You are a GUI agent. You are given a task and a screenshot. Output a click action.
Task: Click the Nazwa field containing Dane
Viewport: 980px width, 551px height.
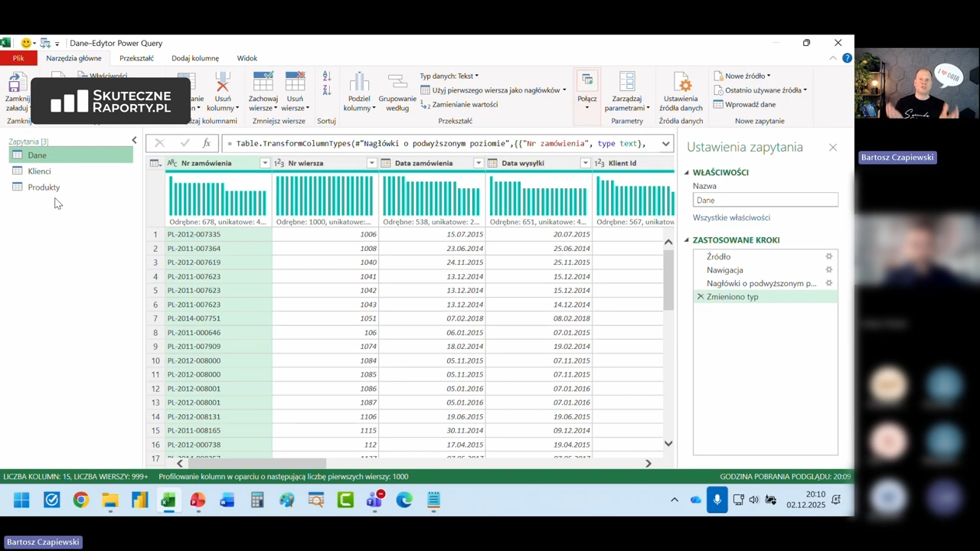point(765,200)
